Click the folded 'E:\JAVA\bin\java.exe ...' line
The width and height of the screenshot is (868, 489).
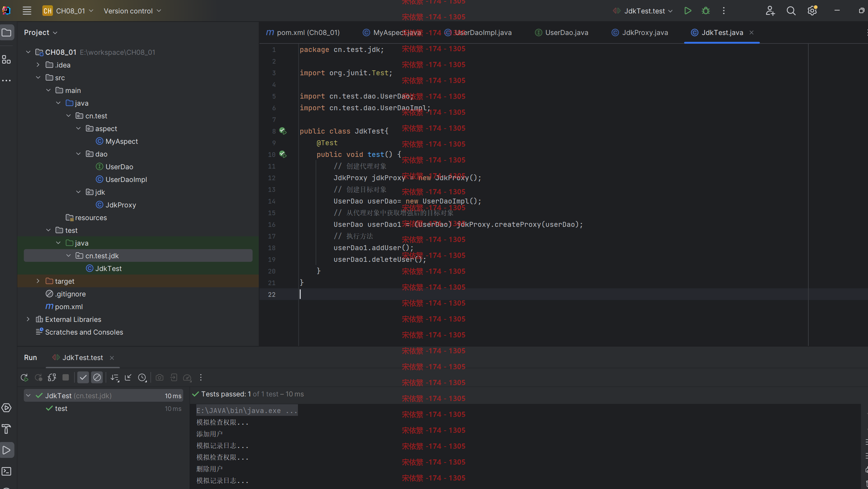click(247, 411)
